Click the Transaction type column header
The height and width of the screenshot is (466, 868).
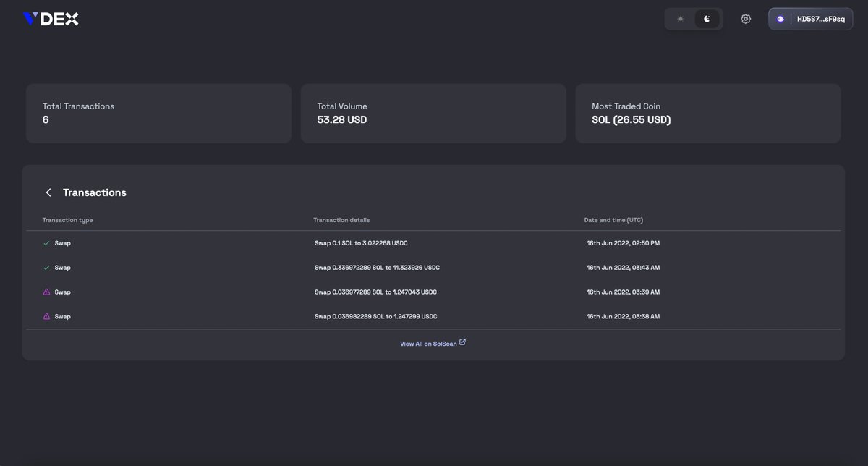[68, 220]
